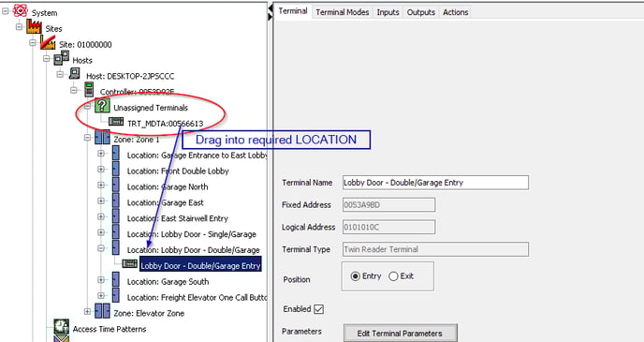Toggle the Enabled checkbox

click(318, 309)
